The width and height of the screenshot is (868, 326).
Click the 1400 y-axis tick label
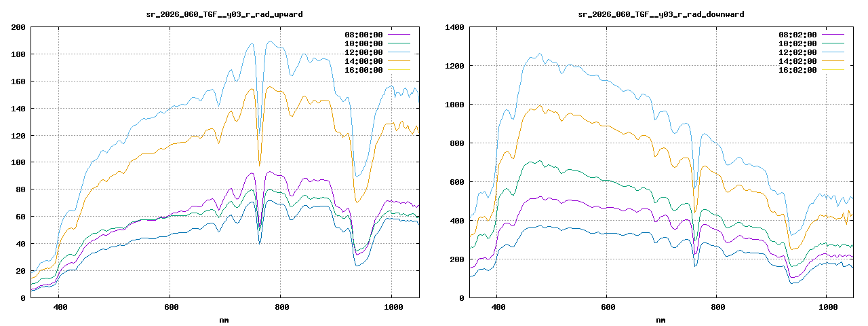click(x=454, y=27)
